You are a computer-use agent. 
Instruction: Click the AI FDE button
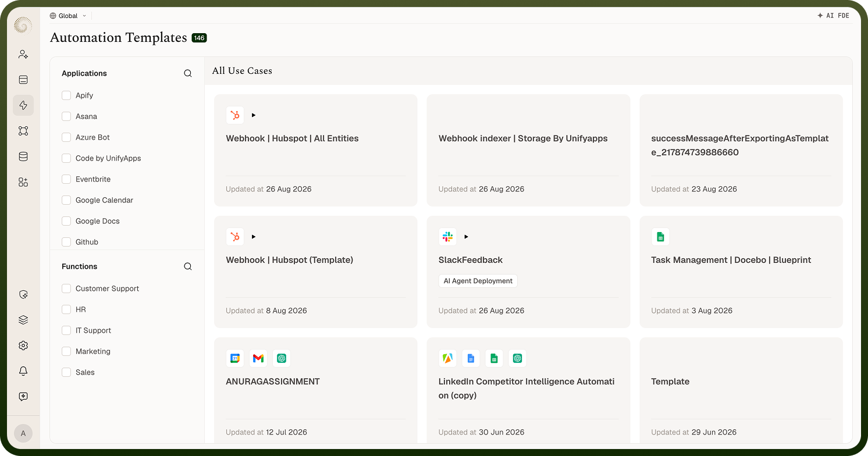[833, 16]
